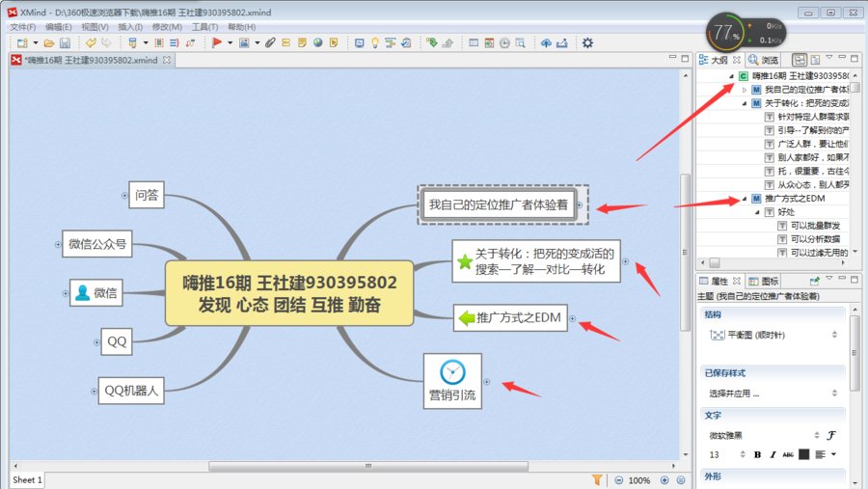Click the fit-map icon next to zoom in
The image size is (868, 489).
pos(681,480)
